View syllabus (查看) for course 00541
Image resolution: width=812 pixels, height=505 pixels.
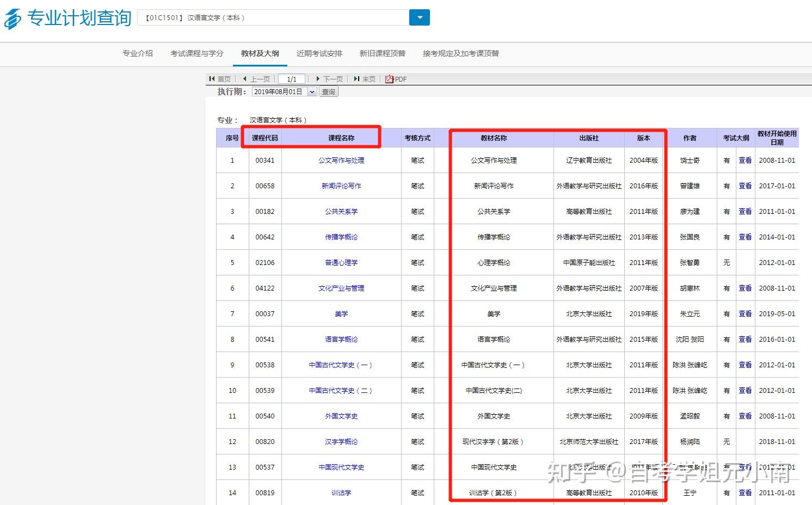point(745,340)
